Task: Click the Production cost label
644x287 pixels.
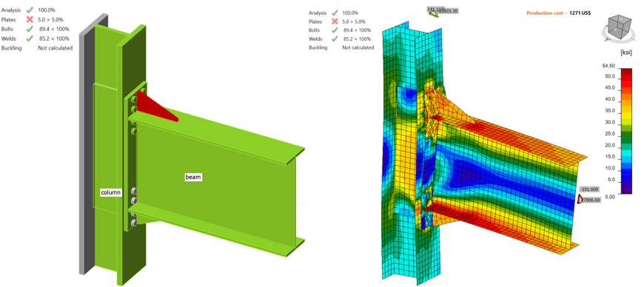Action: (x=545, y=13)
